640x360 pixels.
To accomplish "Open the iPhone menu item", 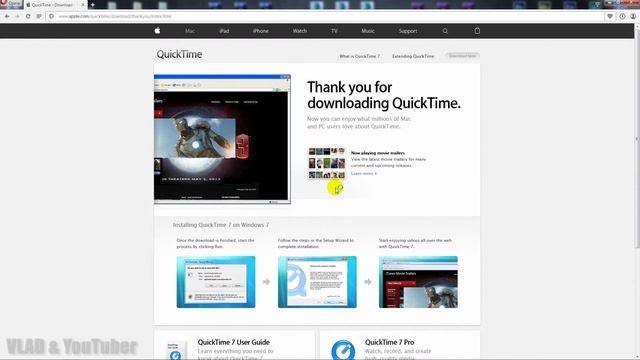I will [260, 31].
